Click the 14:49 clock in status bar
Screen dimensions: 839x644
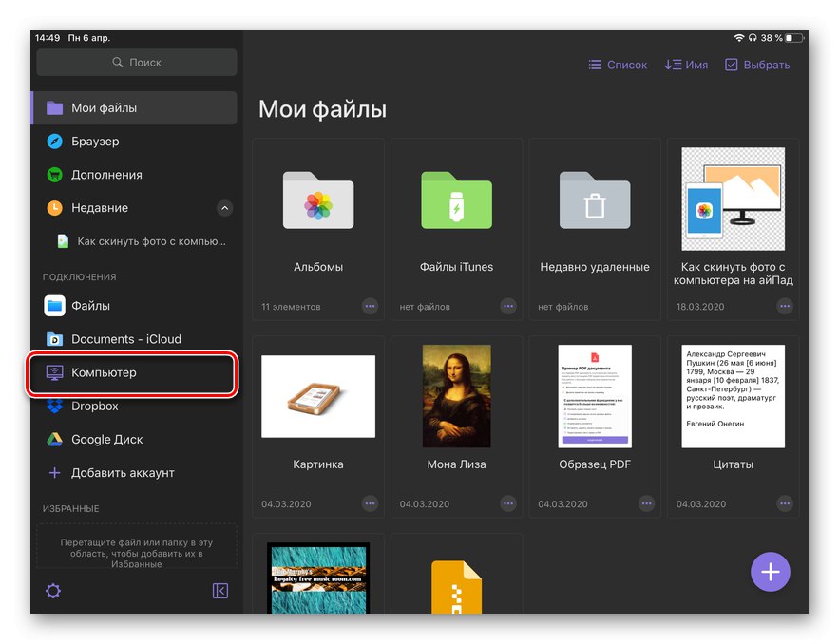coord(48,38)
